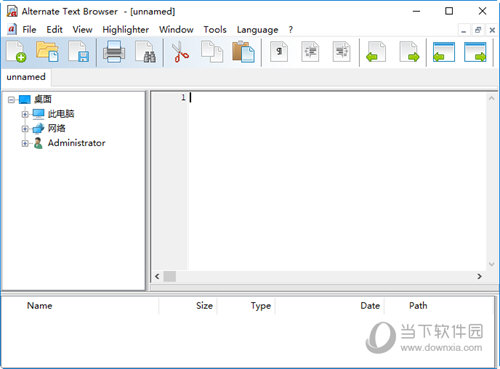The height and width of the screenshot is (369, 500).
Task: Save document with the floppy disk icon
Action: tap(79, 52)
